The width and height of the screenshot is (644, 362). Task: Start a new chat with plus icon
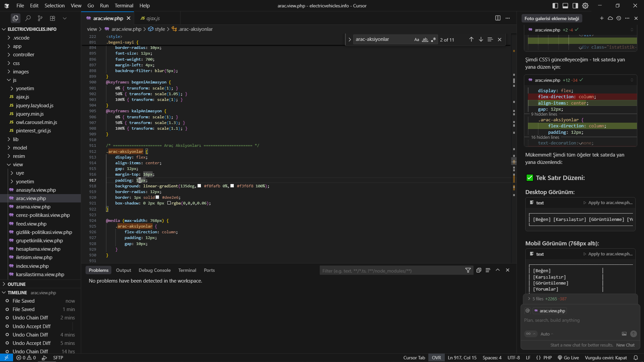602,18
